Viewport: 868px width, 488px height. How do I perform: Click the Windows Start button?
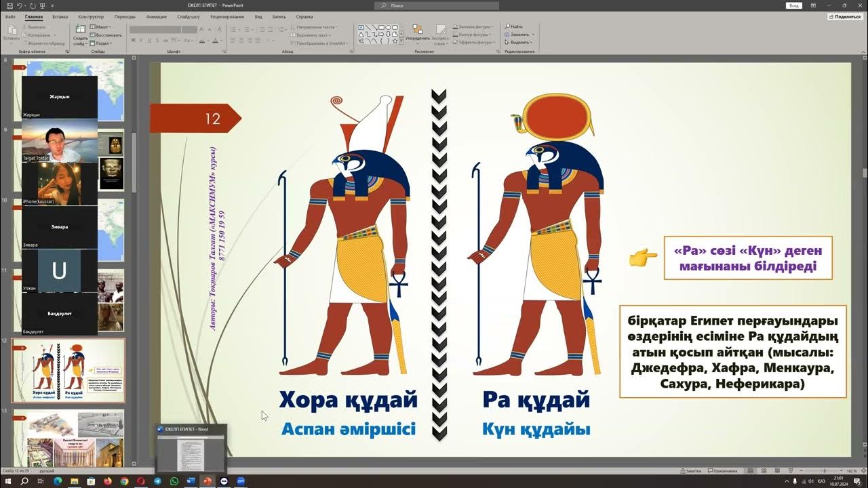pos(7,481)
